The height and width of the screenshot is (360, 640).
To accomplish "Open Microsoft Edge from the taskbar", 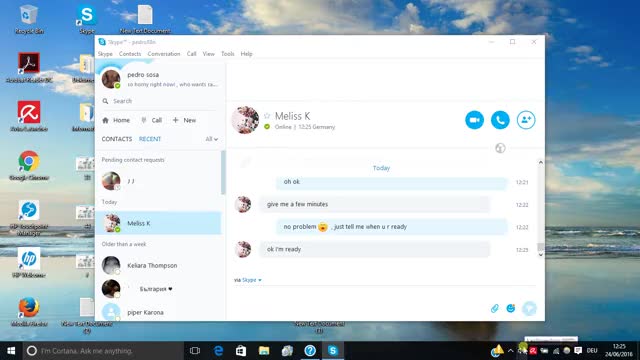I will (x=218, y=351).
